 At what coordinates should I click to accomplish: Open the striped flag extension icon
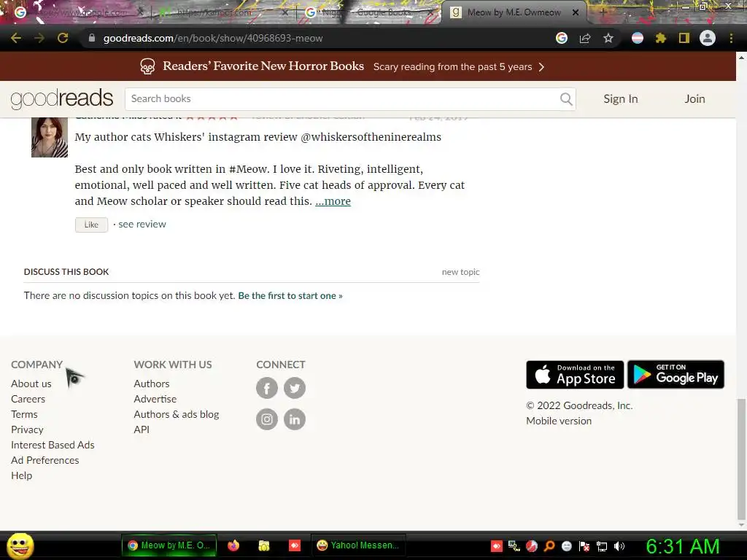click(638, 38)
